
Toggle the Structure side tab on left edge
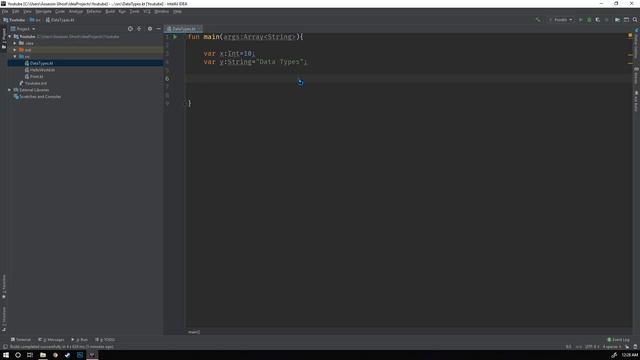(4, 319)
